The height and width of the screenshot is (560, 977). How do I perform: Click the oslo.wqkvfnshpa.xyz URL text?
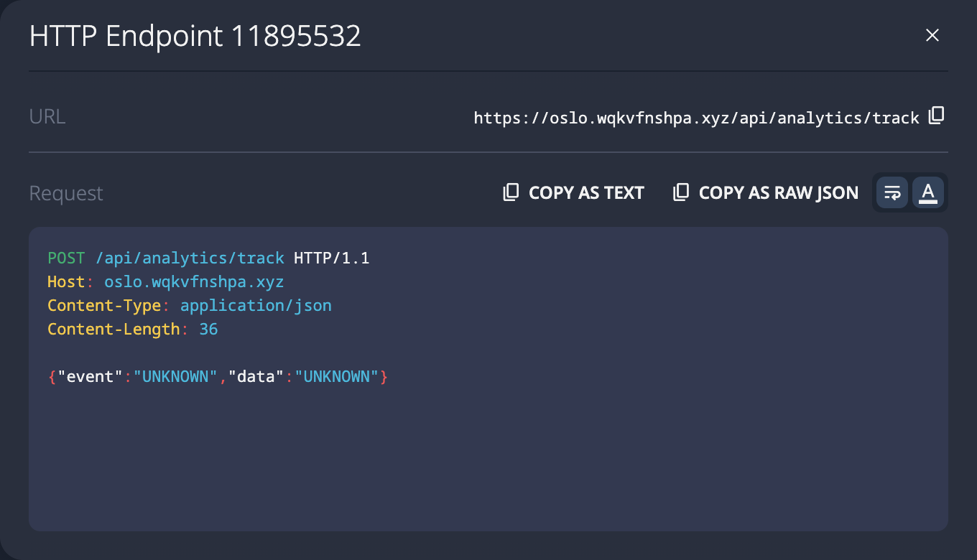696,118
